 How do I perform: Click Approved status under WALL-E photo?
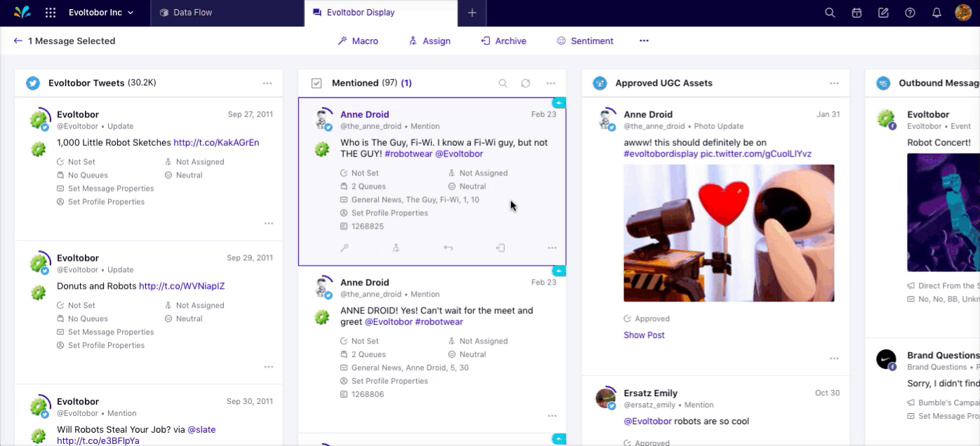[x=647, y=318]
